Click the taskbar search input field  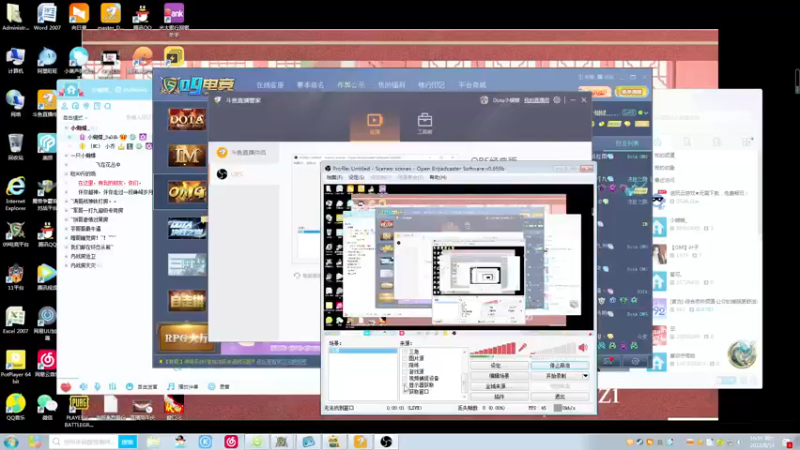(x=84, y=441)
